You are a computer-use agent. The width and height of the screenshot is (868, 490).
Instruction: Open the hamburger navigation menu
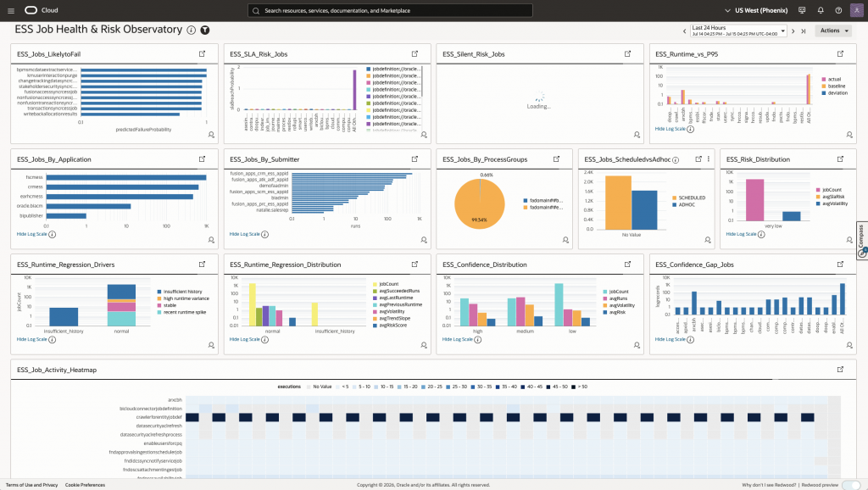tap(11, 10)
